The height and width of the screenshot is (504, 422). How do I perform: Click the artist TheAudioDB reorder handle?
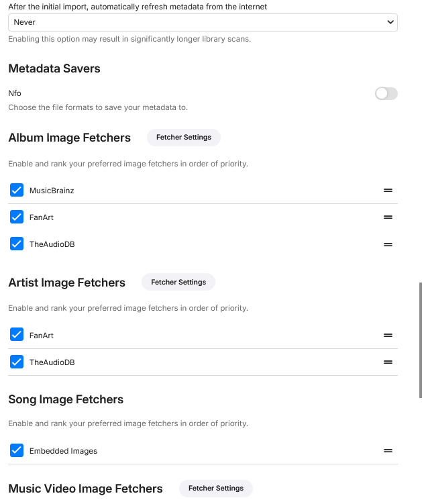(388, 362)
